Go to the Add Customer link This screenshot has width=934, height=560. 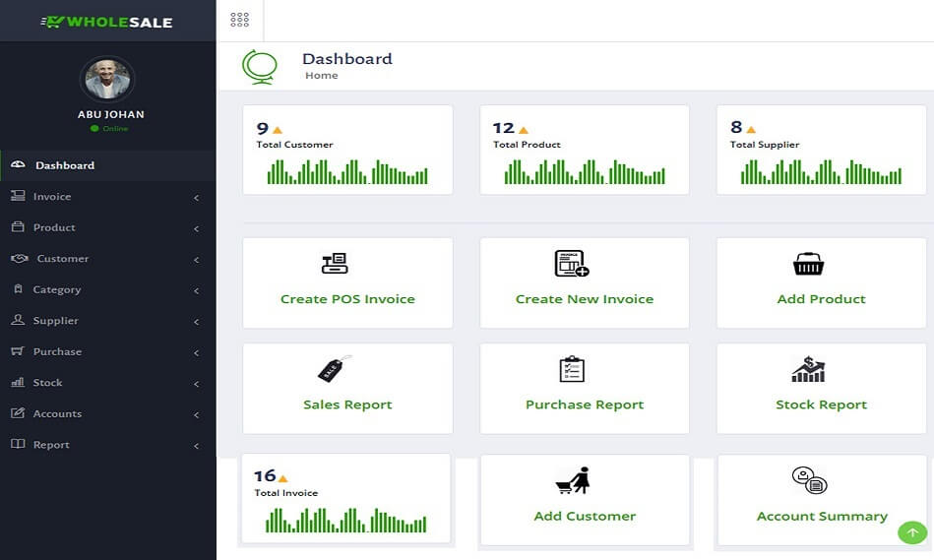585,516
